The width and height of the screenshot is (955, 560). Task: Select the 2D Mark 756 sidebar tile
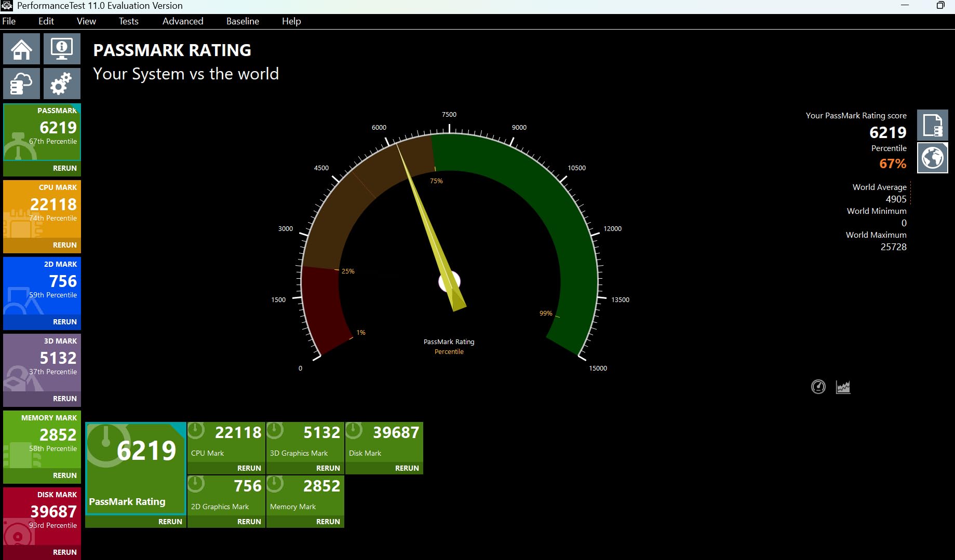tap(42, 285)
